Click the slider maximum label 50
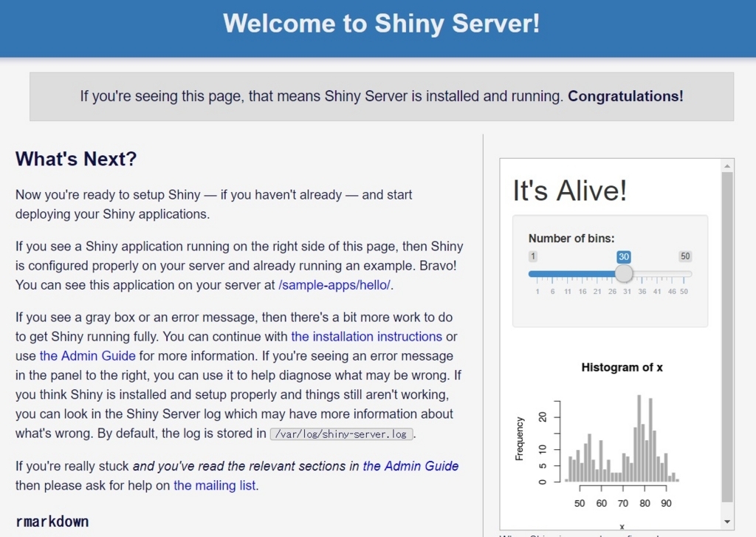 click(685, 256)
